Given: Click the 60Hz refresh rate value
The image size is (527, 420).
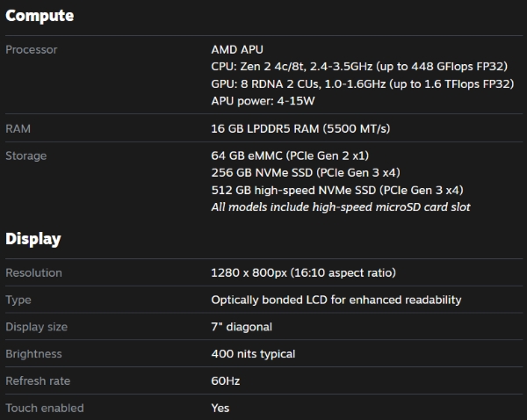Looking at the screenshot, I should click(x=226, y=381).
